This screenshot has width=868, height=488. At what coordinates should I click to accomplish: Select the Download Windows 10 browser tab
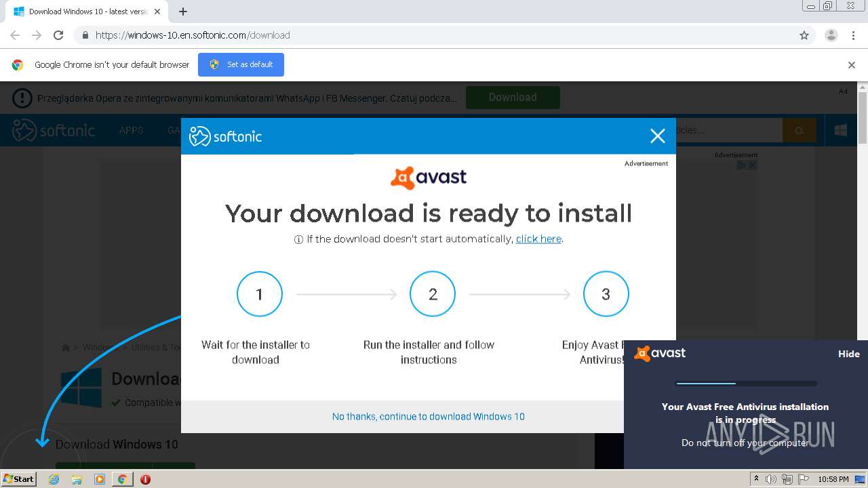click(x=87, y=12)
